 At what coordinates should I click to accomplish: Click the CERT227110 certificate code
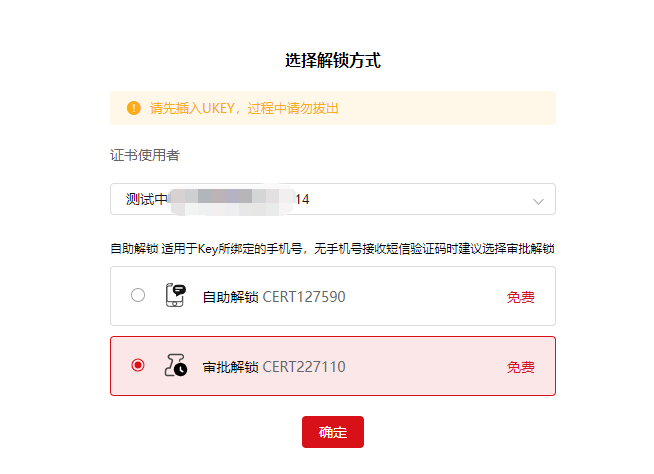pyautogui.click(x=304, y=367)
